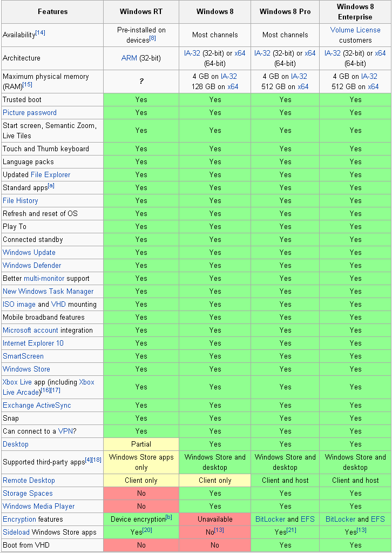The image size is (392, 553).
Task: Select 'Client and host' under Windows 8 Pro
Action: click(x=285, y=480)
